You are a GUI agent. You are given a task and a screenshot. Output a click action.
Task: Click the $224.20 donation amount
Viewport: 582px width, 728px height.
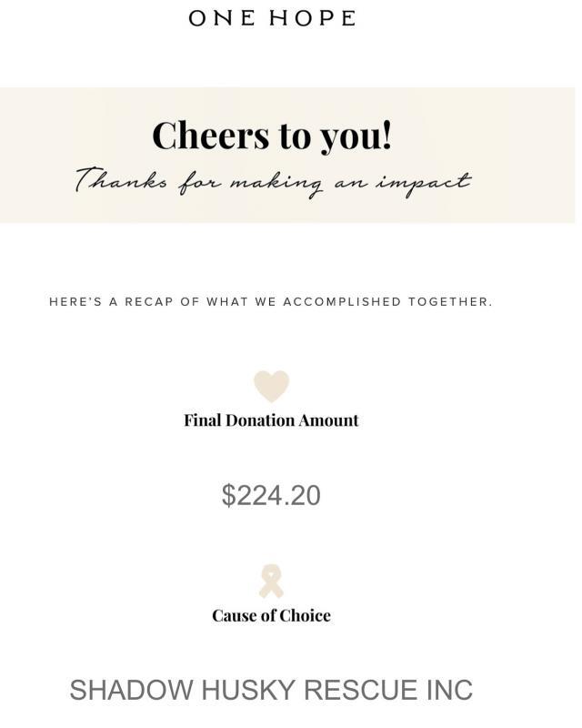(272, 495)
